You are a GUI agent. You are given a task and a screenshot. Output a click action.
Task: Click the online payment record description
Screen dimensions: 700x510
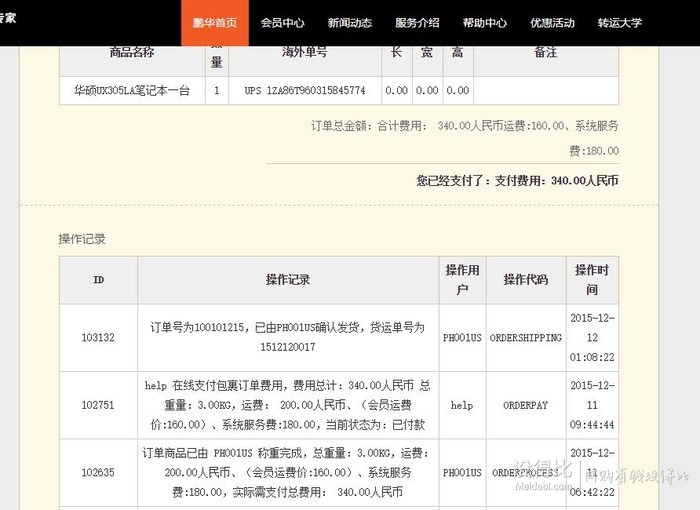pos(288,405)
